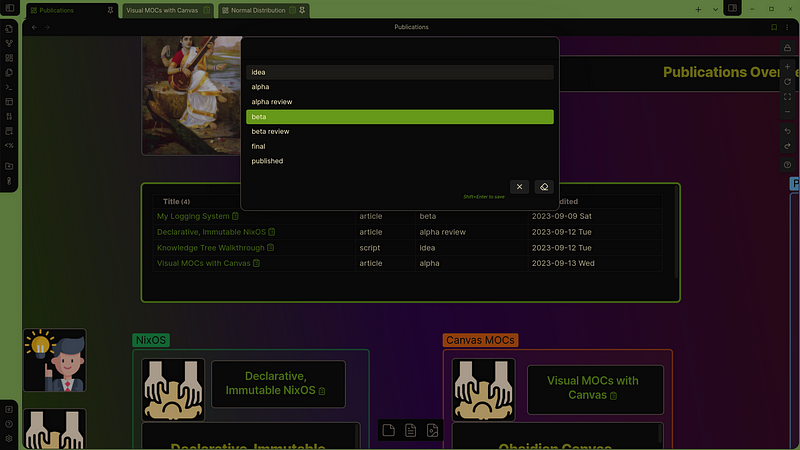Expand the tab list chevron
Image resolution: width=800 pixels, height=450 pixels.
click(x=715, y=9)
